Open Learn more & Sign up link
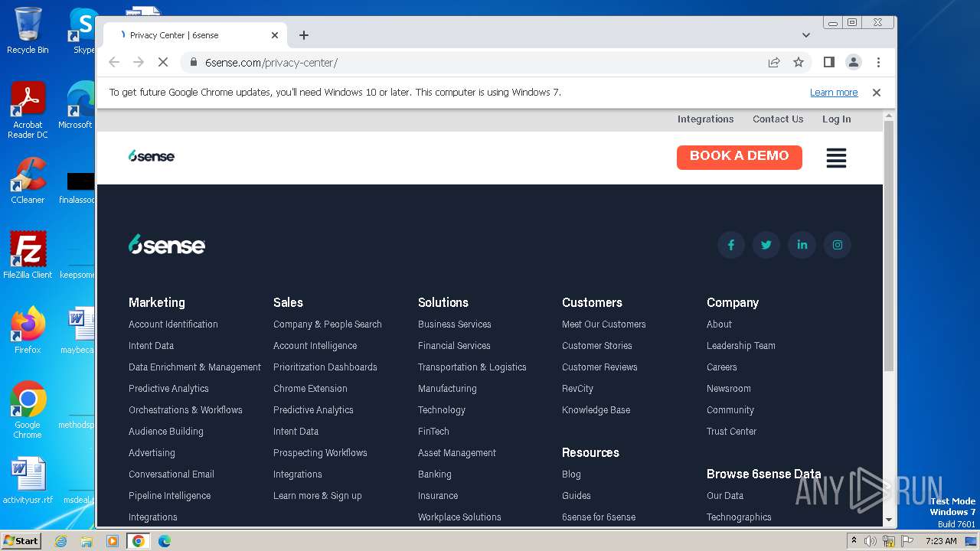Screen dimensions: 980x551 click(318, 496)
